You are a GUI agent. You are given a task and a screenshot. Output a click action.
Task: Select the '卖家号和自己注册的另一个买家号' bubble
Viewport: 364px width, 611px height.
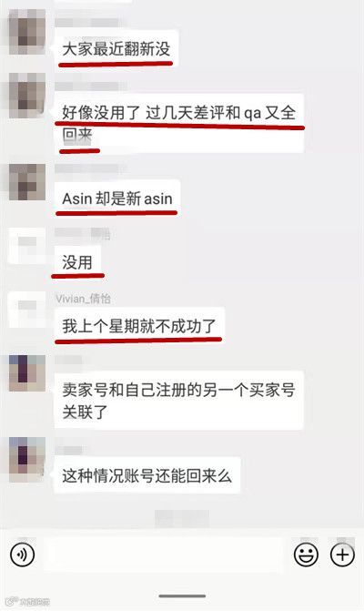click(178, 400)
